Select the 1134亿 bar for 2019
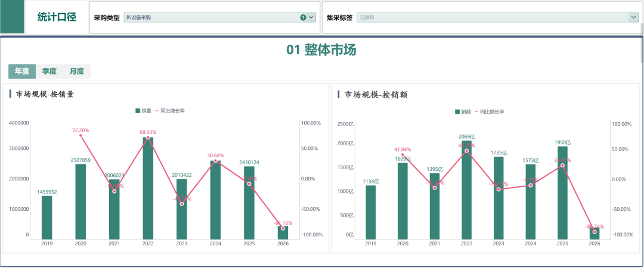 370,212
